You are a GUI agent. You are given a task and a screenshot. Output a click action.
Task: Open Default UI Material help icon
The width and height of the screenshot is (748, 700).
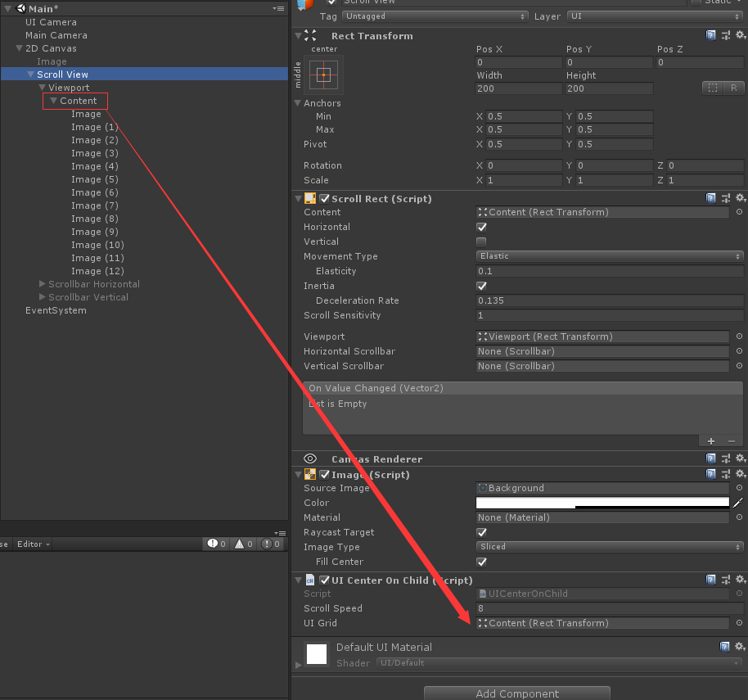[724, 647]
